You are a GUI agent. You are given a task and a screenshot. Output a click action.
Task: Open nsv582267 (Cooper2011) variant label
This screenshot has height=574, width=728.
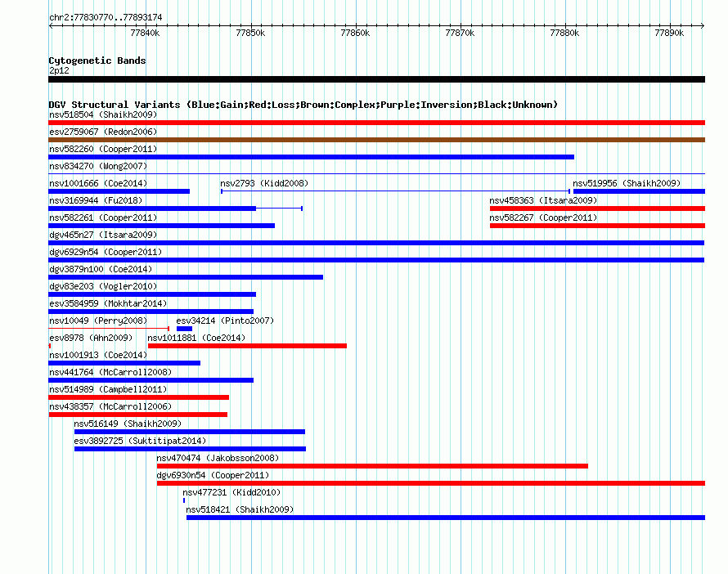pos(543,217)
